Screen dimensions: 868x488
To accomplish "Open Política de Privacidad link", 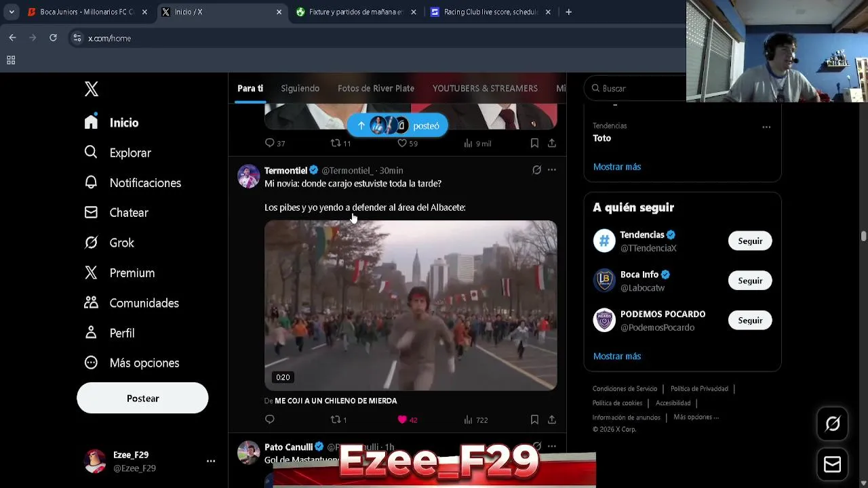I will [x=699, y=389].
